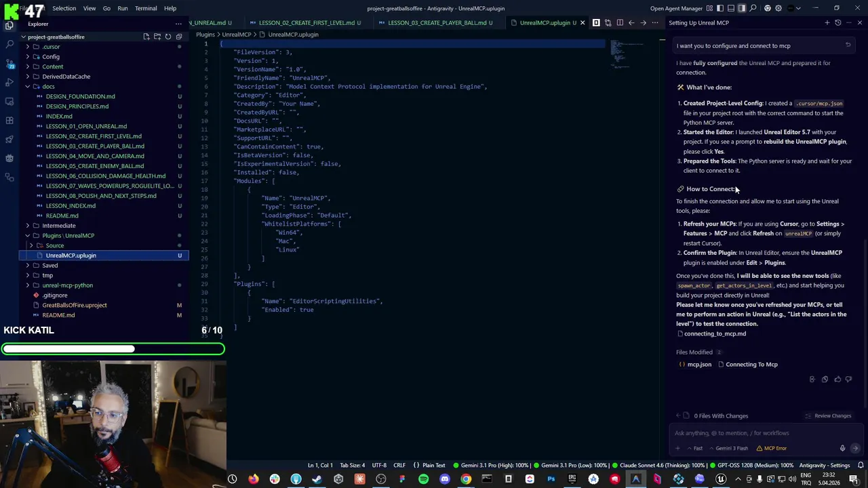
Task: Open the Selection menu
Action: (64, 8)
